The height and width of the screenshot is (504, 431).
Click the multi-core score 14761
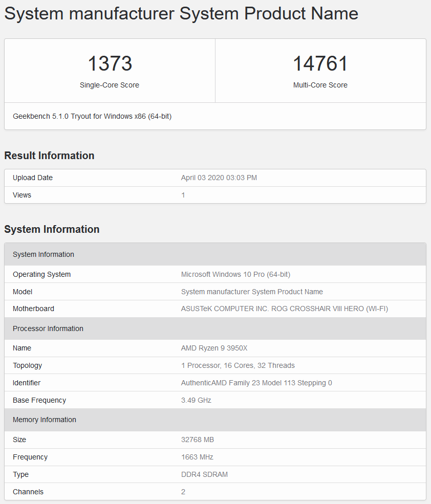(320, 63)
